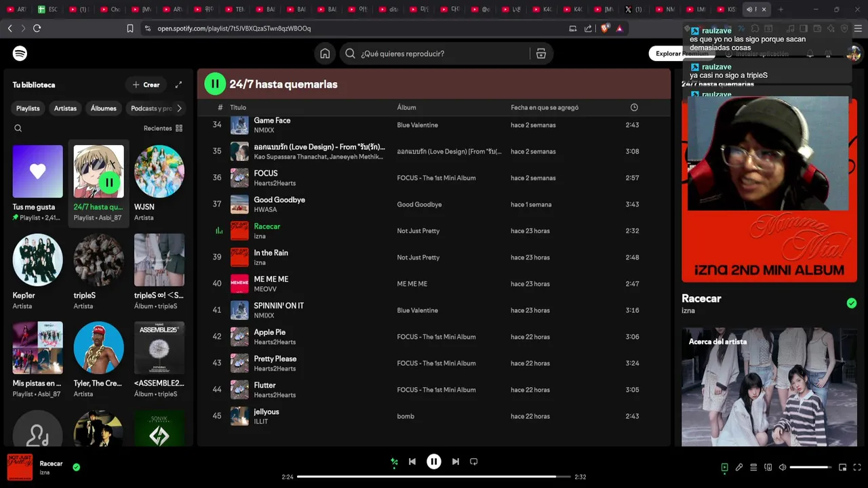
Task: Toggle Smart Shuffle in the player
Action: [x=394, y=462]
